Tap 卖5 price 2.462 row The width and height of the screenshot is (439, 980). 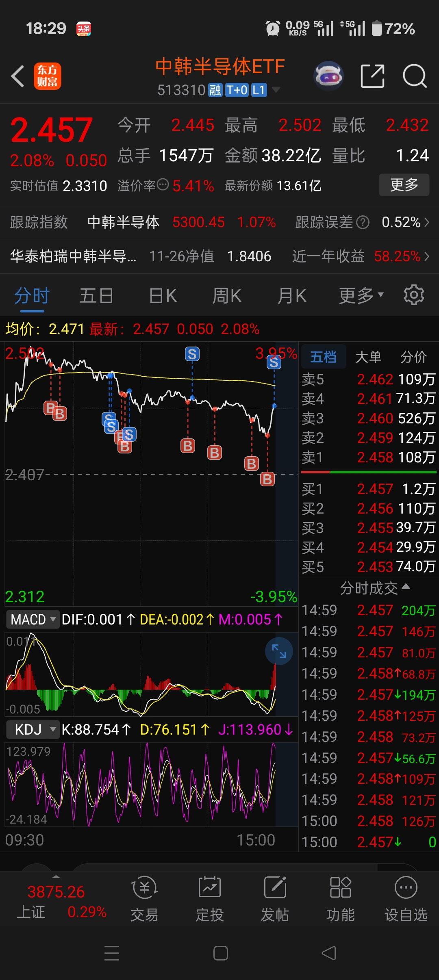point(369,379)
